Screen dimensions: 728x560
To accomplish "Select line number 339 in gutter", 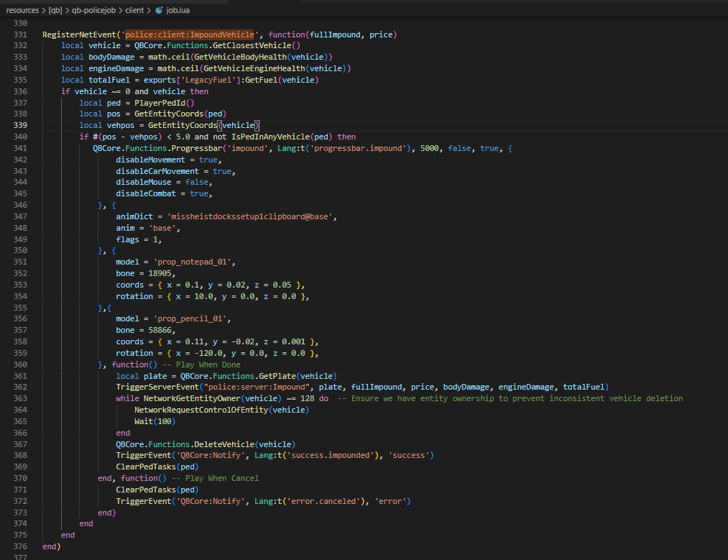I will [x=20, y=125].
